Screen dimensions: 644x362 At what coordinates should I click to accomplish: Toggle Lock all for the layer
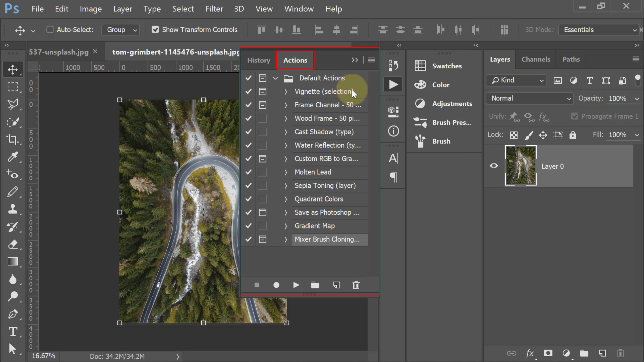point(573,135)
